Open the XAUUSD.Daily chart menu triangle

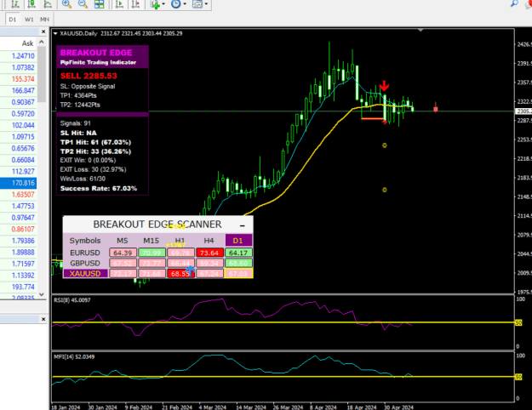(x=55, y=33)
